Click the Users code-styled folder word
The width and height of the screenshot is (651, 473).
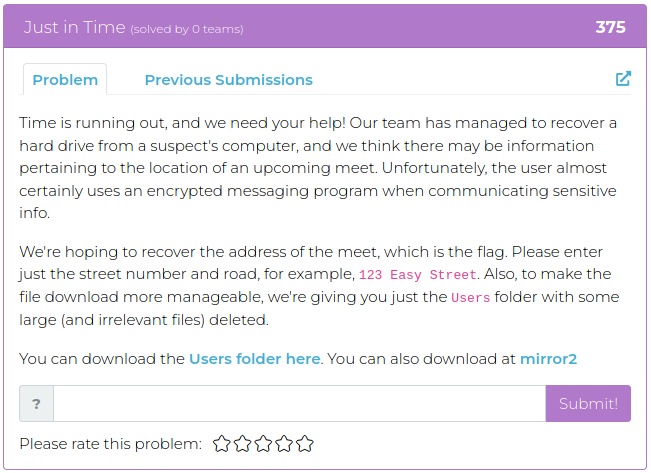(x=470, y=298)
